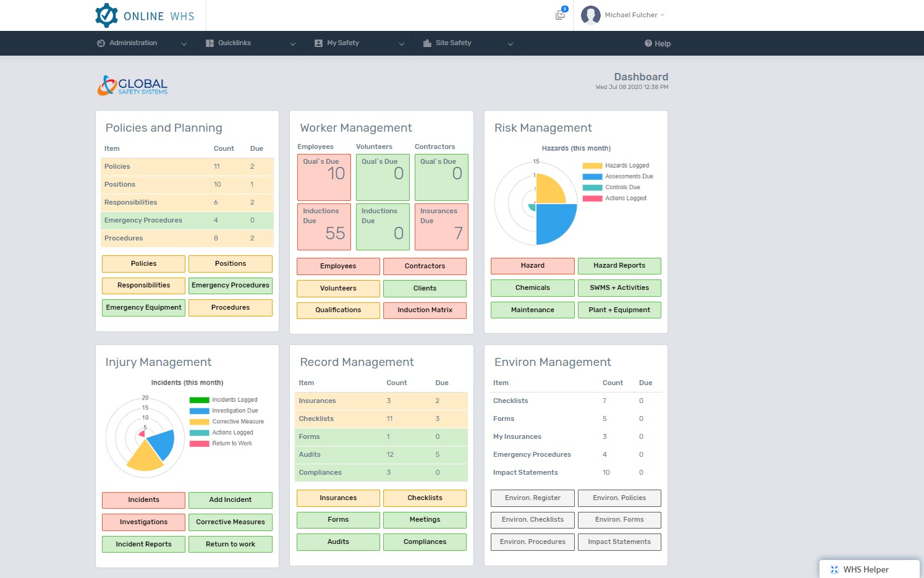Expand the Quicklinks dropdown chevron
This screenshot has width=924, height=578.
click(x=292, y=44)
